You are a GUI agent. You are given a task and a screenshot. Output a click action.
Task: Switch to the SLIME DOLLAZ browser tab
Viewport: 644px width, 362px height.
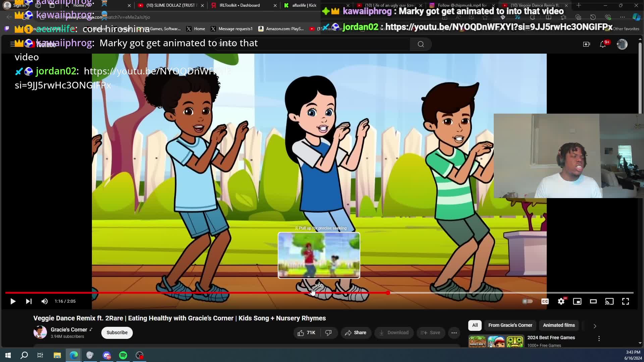tap(171, 5)
